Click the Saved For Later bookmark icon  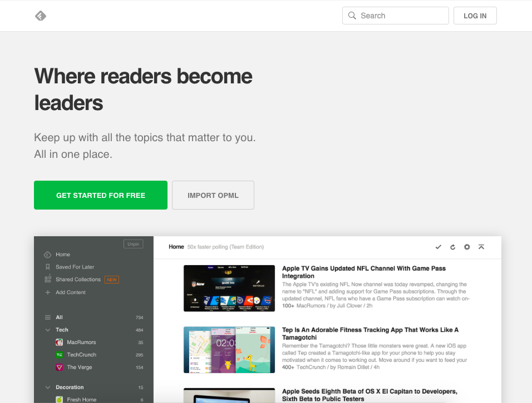tap(48, 267)
